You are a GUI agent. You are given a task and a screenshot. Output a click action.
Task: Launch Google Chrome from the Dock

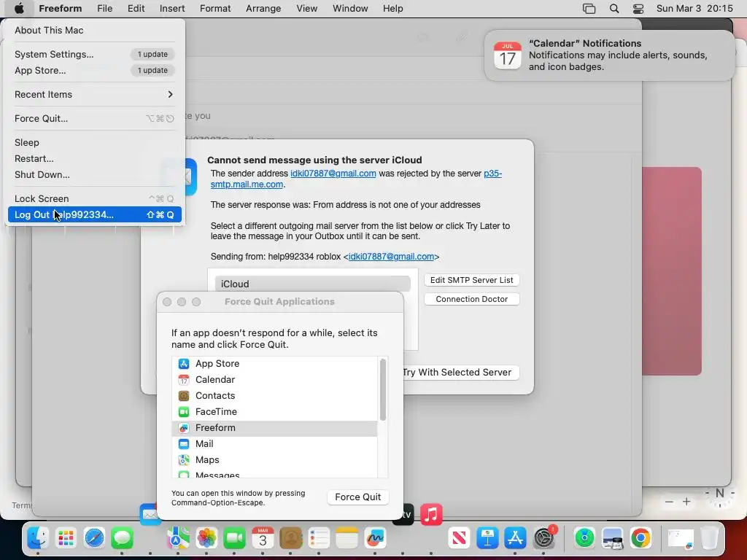(640, 538)
